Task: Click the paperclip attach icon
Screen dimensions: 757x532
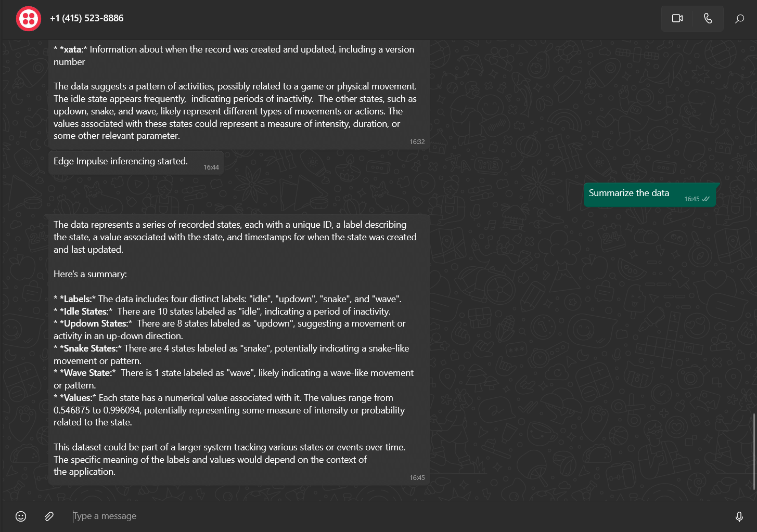Action: point(49,516)
